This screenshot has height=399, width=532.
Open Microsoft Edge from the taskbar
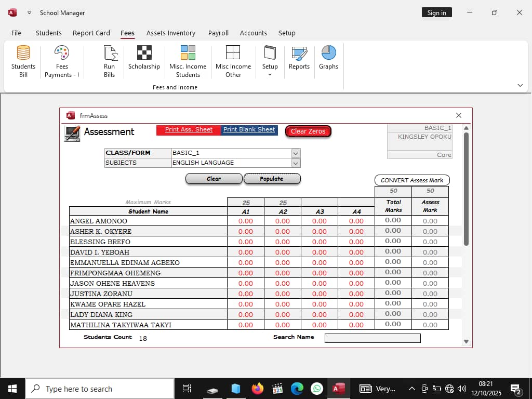[297, 389]
